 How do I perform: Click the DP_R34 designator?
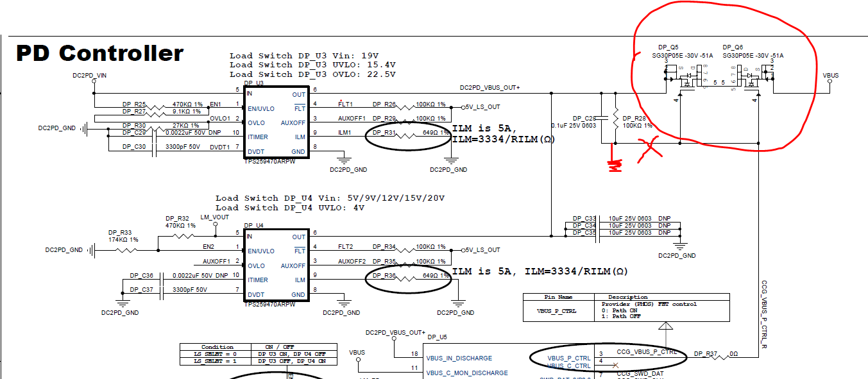pos(384,247)
